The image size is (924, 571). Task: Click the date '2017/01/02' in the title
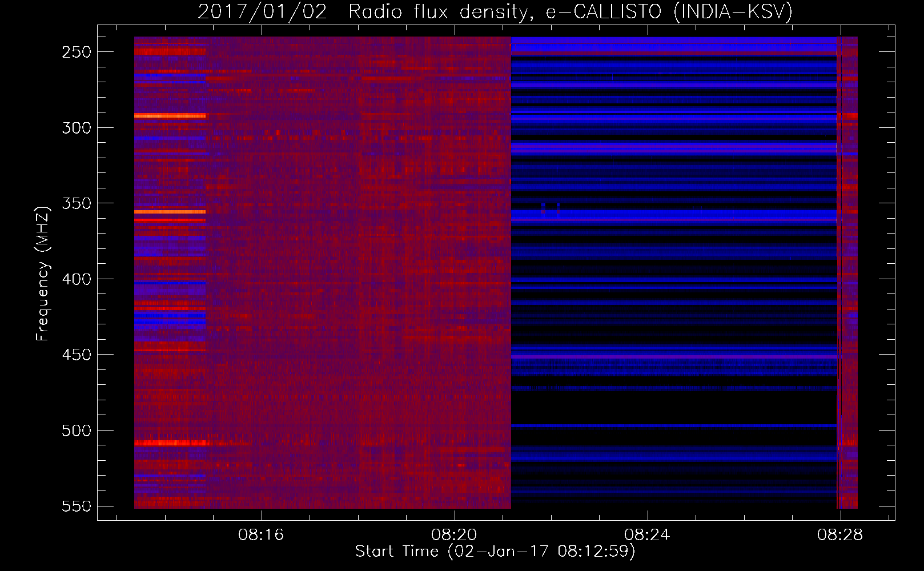point(262,11)
